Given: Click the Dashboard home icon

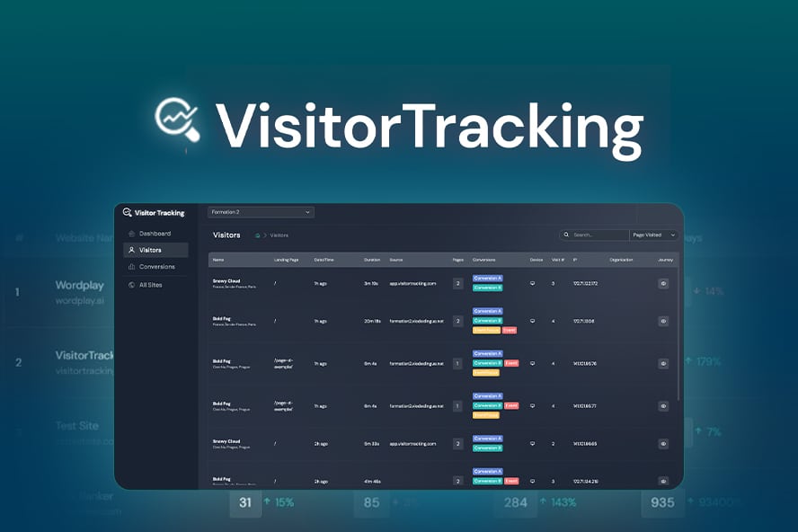Looking at the screenshot, I should pyautogui.click(x=130, y=233).
